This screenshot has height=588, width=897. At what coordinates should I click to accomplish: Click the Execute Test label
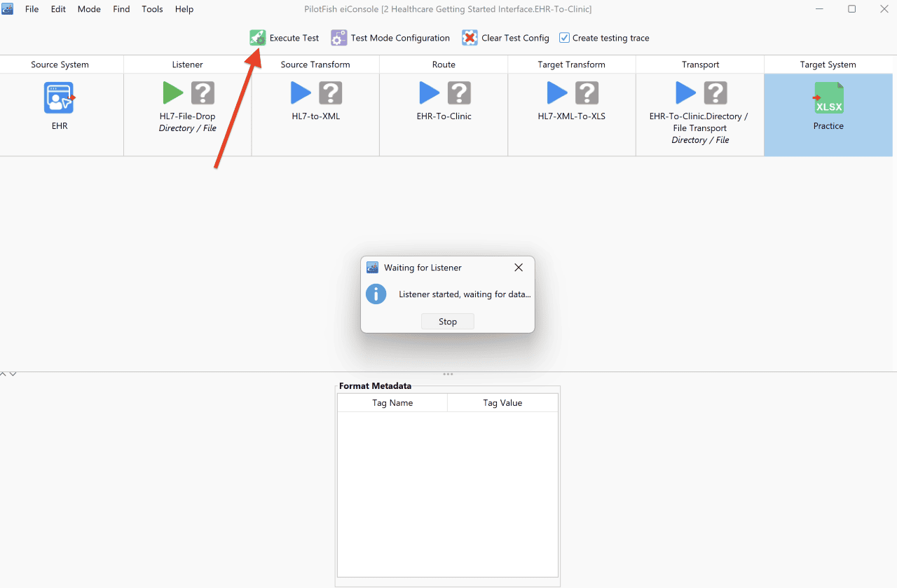click(x=294, y=38)
